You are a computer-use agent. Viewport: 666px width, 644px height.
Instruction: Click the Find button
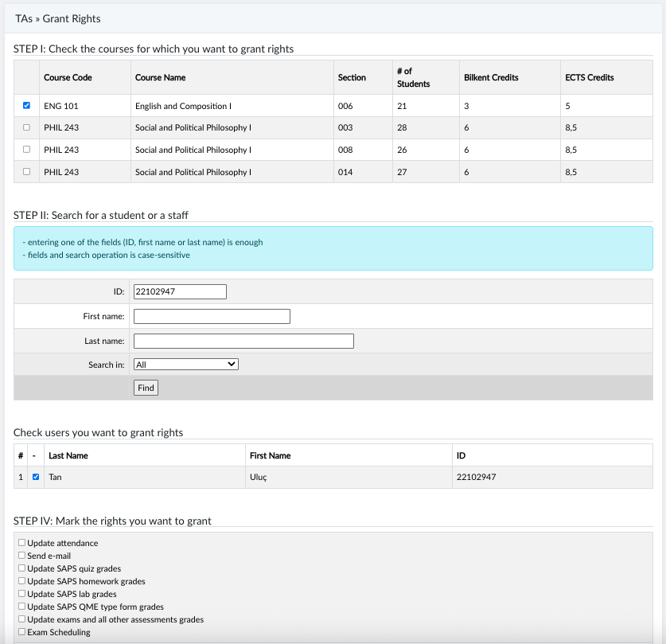tap(146, 388)
